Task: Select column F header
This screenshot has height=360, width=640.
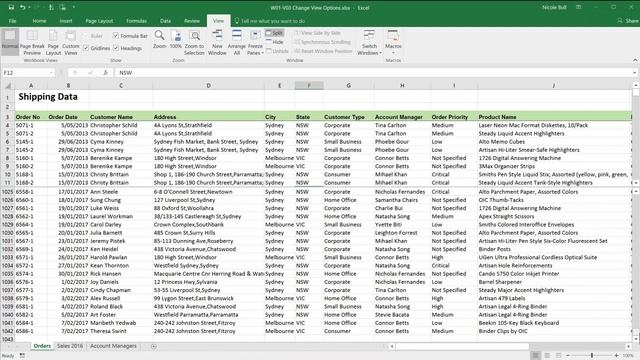Action: click(x=309, y=85)
